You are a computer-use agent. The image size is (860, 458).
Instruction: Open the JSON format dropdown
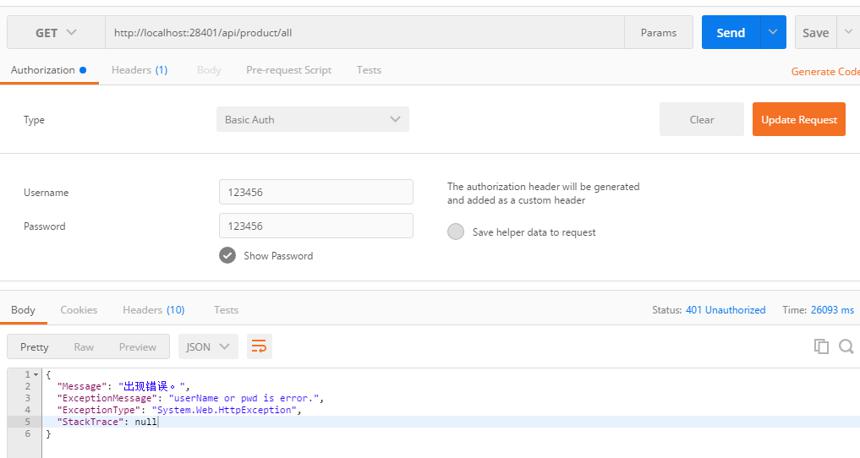(208, 347)
